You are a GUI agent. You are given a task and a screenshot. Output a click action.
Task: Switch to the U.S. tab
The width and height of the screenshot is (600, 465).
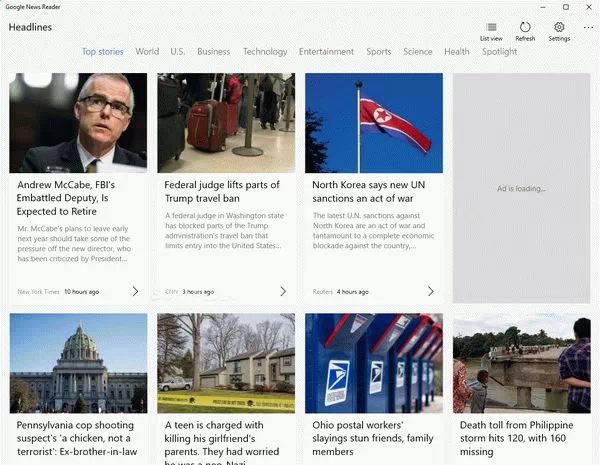(x=178, y=52)
